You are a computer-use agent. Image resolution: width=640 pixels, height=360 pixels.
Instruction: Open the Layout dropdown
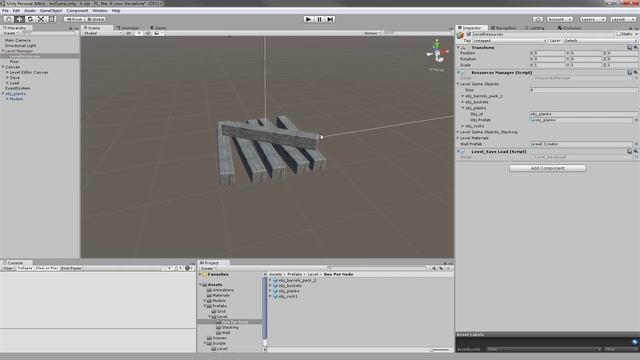click(x=623, y=19)
